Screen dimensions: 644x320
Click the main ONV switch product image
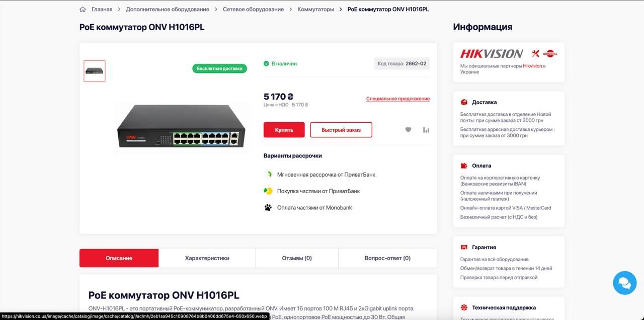[x=183, y=126]
